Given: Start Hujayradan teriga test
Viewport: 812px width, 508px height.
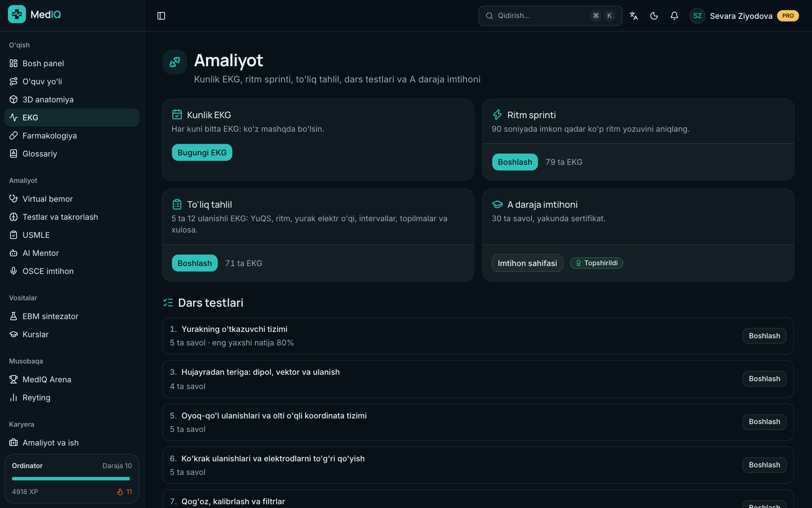Looking at the screenshot, I should [x=764, y=379].
